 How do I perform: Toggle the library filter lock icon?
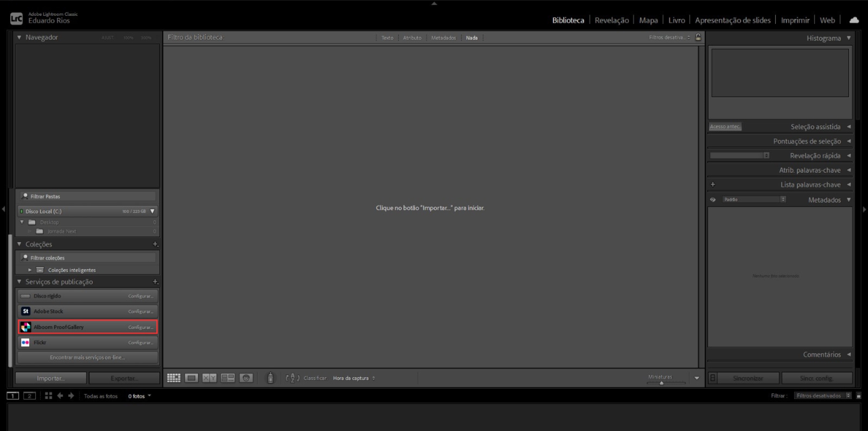tap(698, 38)
